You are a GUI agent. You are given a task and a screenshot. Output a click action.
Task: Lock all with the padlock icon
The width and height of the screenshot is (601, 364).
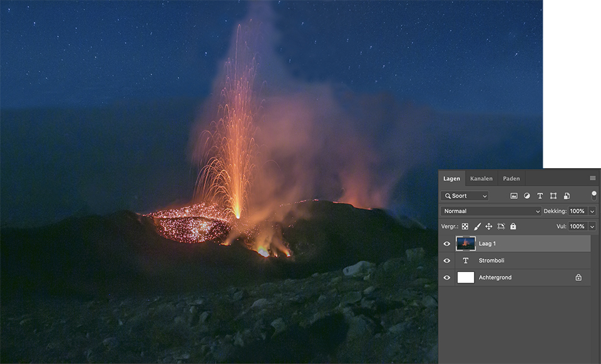click(513, 226)
